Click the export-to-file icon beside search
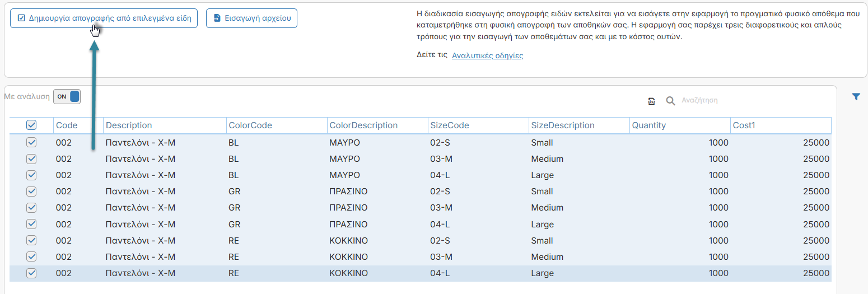868x294 pixels. point(652,101)
